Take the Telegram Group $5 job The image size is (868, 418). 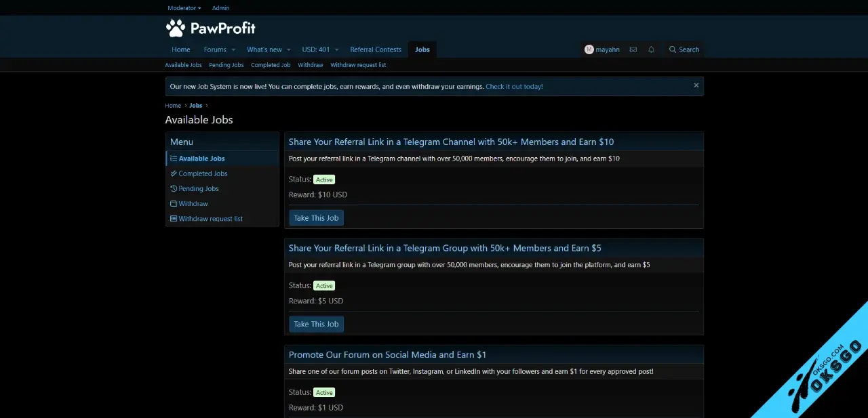(316, 325)
